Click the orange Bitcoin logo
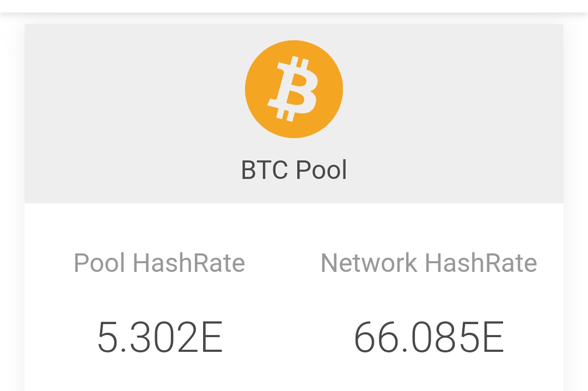 click(x=294, y=89)
